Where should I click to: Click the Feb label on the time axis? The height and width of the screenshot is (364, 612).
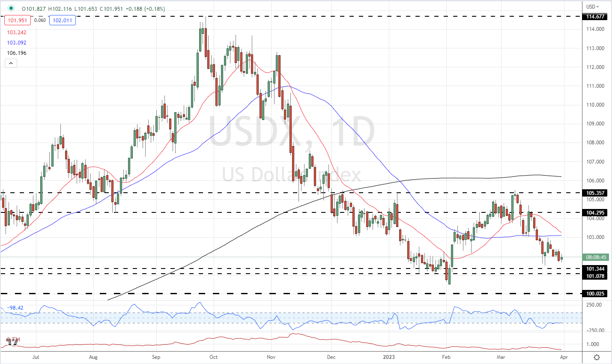click(446, 357)
